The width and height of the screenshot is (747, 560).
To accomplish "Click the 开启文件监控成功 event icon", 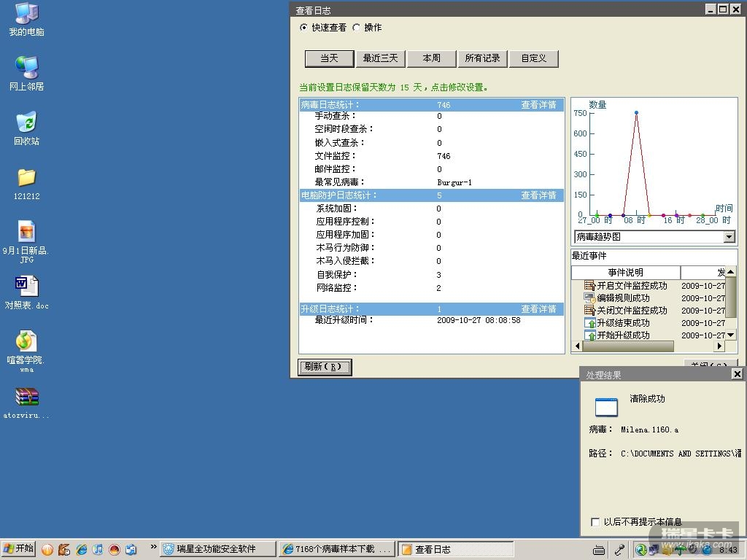I will 590,286.
